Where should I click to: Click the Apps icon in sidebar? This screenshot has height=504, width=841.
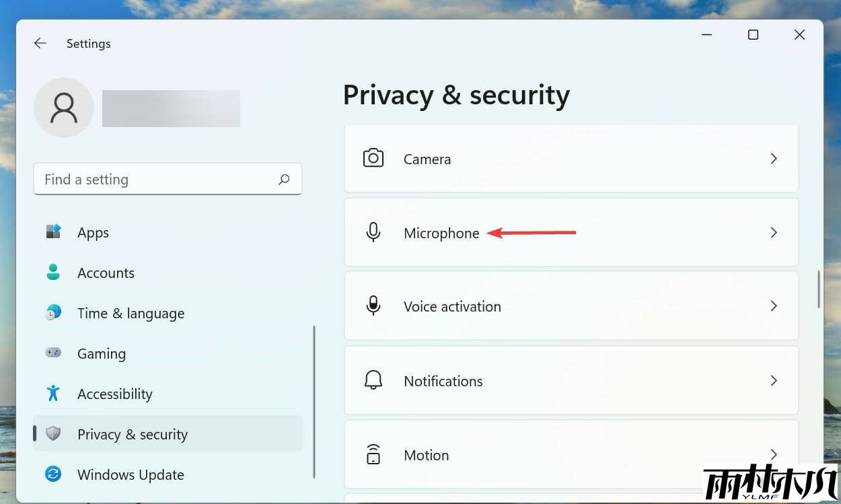[54, 232]
